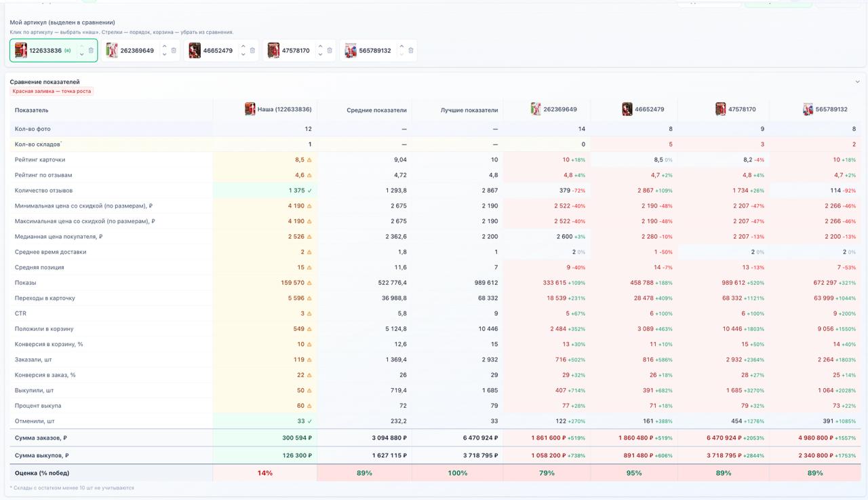
Task: Move article 47578170 down in order
Action: click(x=320, y=54)
